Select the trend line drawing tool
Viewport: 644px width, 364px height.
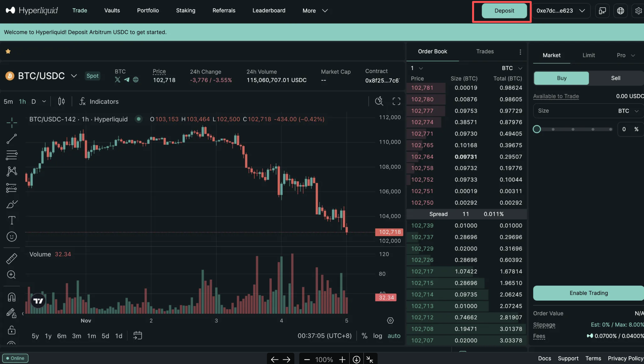pyautogui.click(x=12, y=139)
